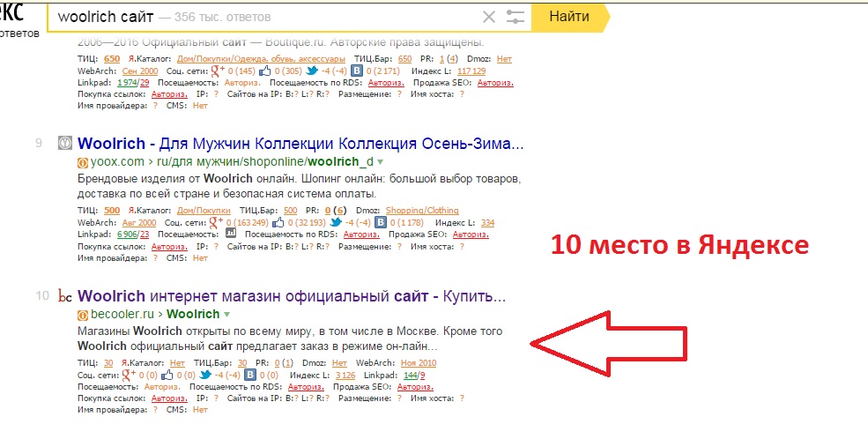Click Продажа SEO Авториз. link for becooler.ru
Screen dimensions: 868x439
pyautogui.click(x=415, y=387)
